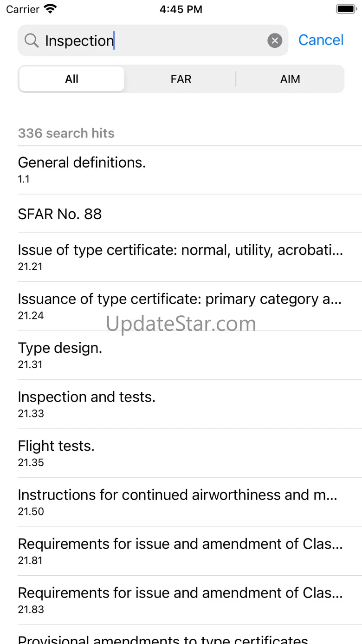Viewport: 362px width, 644px height.
Task: Select the All filter tab
Action: (71, 79)
